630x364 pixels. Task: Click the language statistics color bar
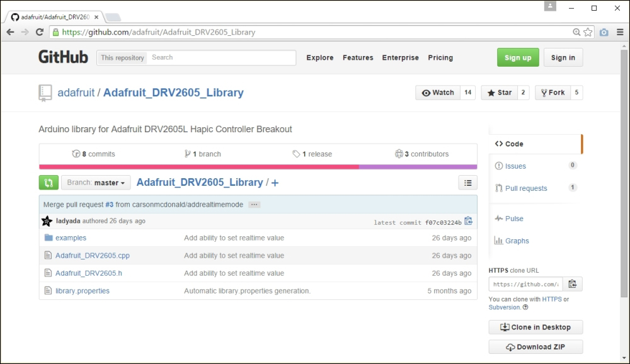258,167
